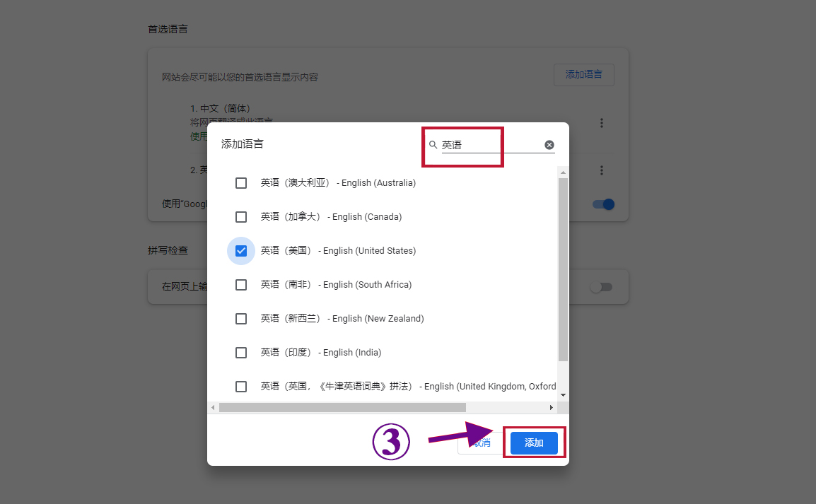Click the scroll-down arrow on the vertical scrollbar
This screenshot has height=504, width=816.
(x=562, y=394)
